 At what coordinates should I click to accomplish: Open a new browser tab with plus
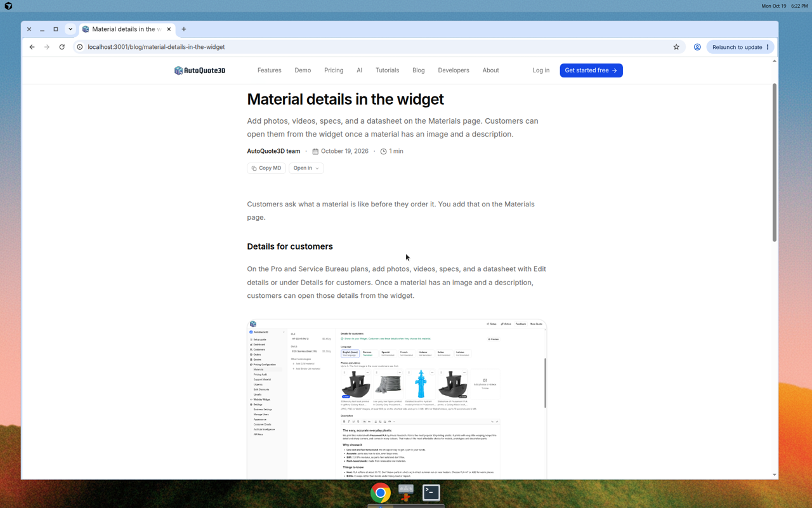click(x=184, y=29)
